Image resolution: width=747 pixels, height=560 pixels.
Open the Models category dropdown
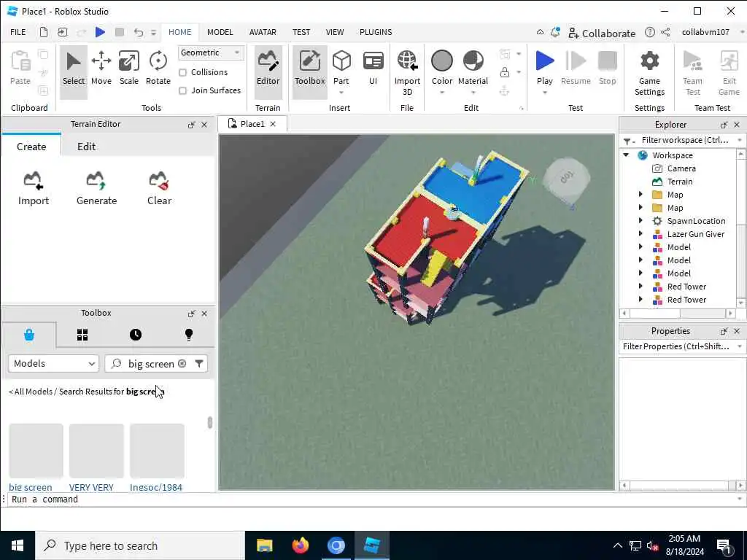click(x=53, y=363)
